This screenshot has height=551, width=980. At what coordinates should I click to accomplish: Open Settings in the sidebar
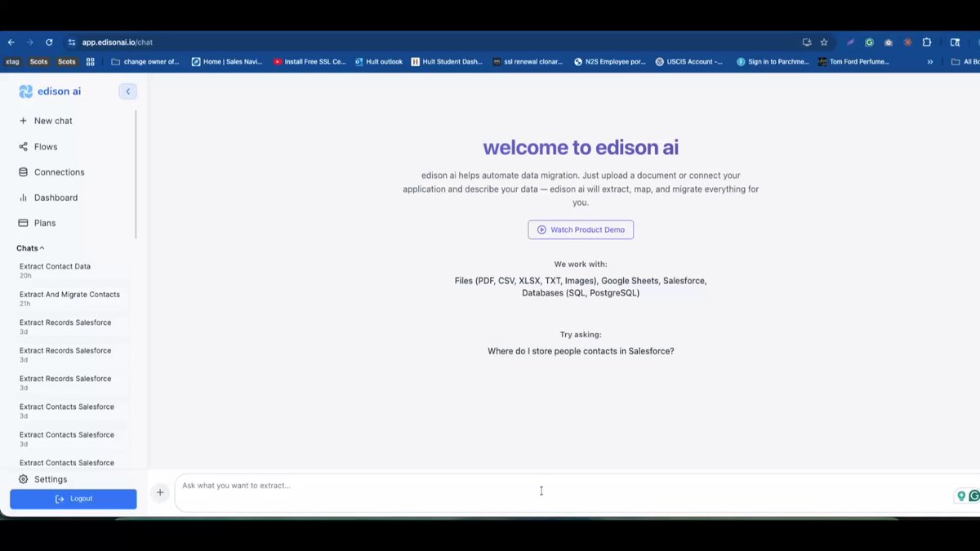coord(43,479)
